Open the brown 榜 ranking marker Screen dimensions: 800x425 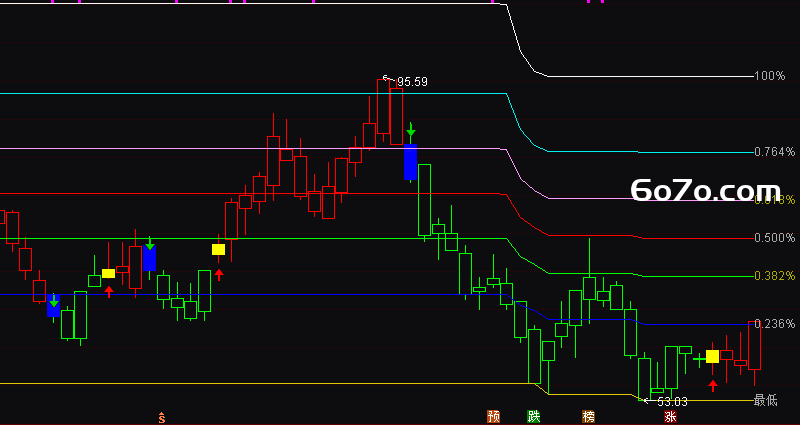589,416
